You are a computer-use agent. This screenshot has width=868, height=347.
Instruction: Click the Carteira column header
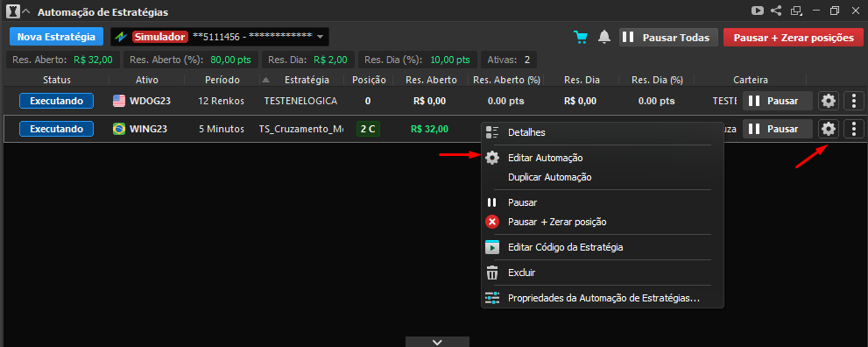751,80
